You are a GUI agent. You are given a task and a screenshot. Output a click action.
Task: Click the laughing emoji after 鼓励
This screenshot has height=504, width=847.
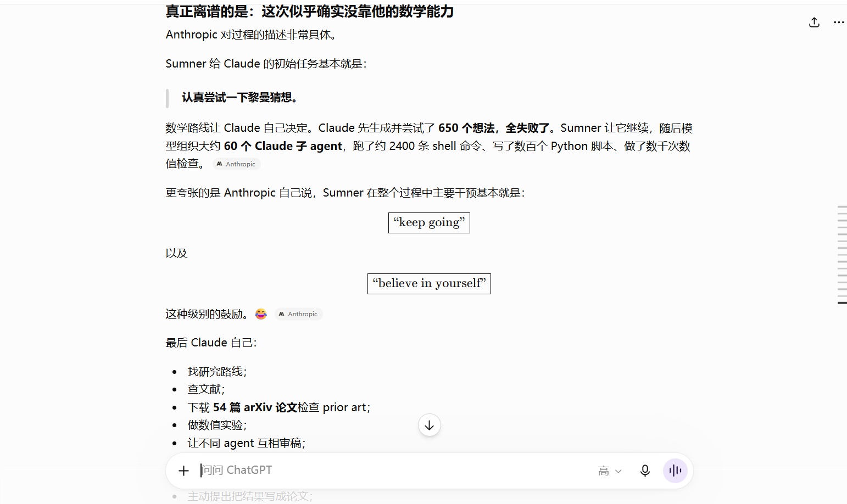pos(261,314)
